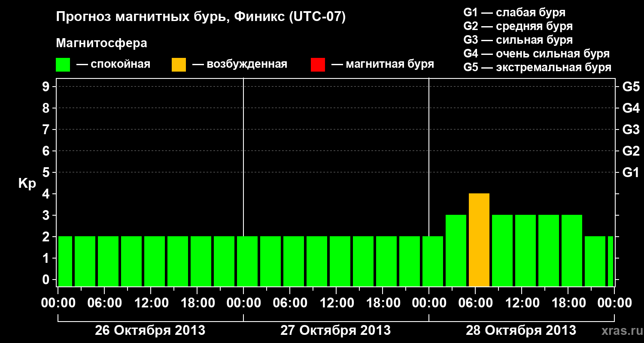This screenshot has width=644, height=343.
Task: Click the green 'спокойная' legend swatch
Action: (x=63, y=65)
